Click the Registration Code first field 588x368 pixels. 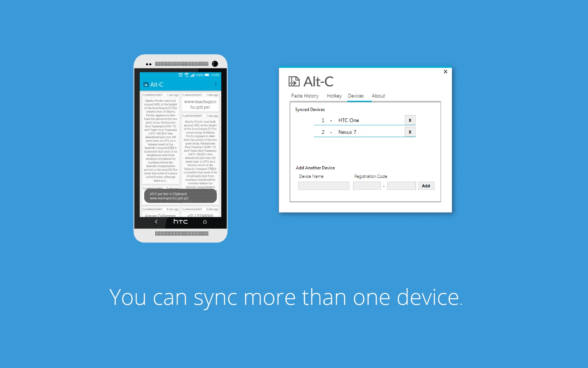click(366, 186)
